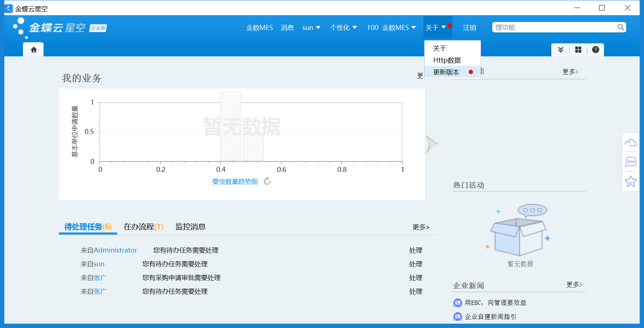644x328 pixels.
Task: Go to next chart with right arrow
Action: coord(432,144)
